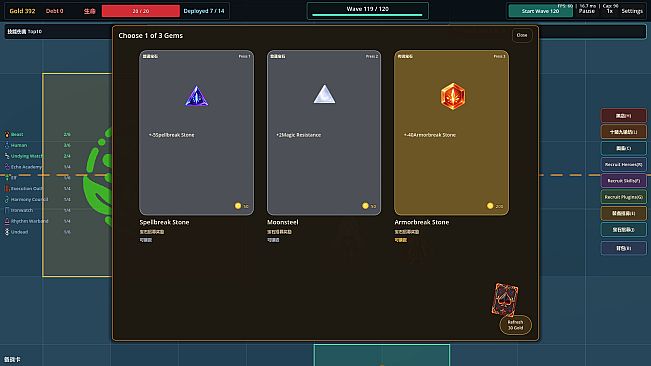Click the red 20 / 20 life bar
This screenshot has width=651, height=366.
click(x=141, y=11)
